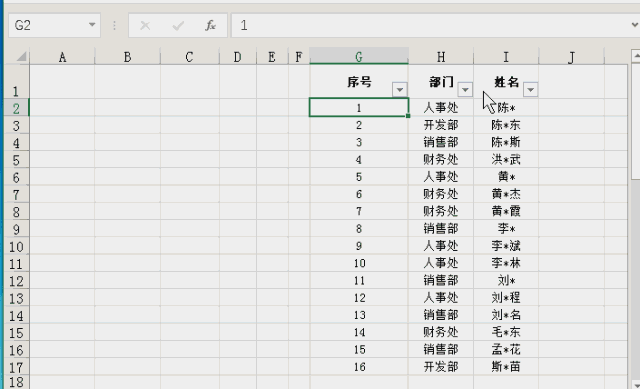Click the 财务处 cell in row 5

pos(441,160)
